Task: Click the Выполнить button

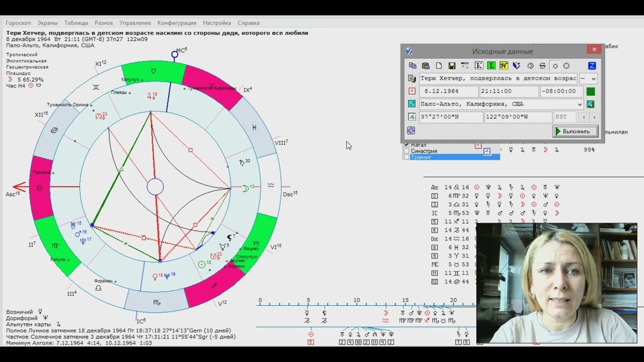Action: pyautogui.click(x=576, y=131)
